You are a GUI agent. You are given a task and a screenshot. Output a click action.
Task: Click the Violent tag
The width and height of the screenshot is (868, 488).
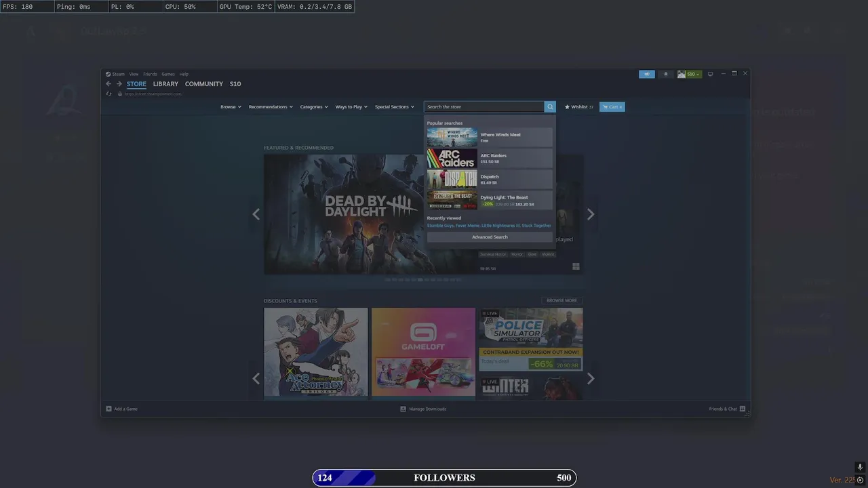[548, 254]
